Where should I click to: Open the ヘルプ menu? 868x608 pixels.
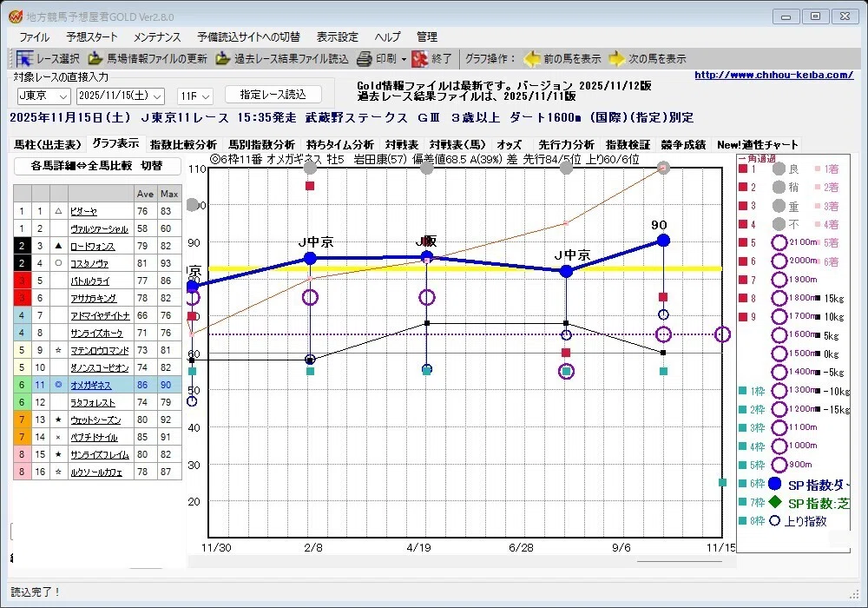click(x=387, y=37)
